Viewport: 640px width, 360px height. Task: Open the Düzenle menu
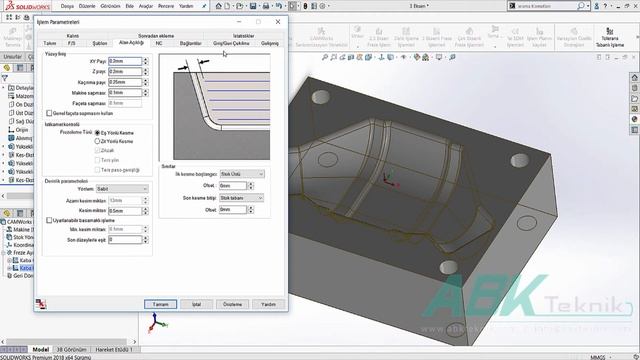(x=87, y=6)
